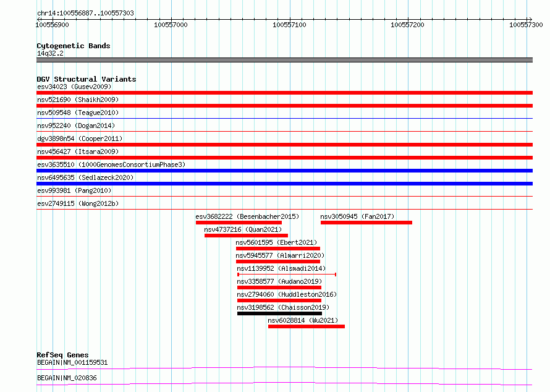Click the BEGAIN|NM_020836 gene label
Viewport: 550px width, 392px height.
coord(67,378)
